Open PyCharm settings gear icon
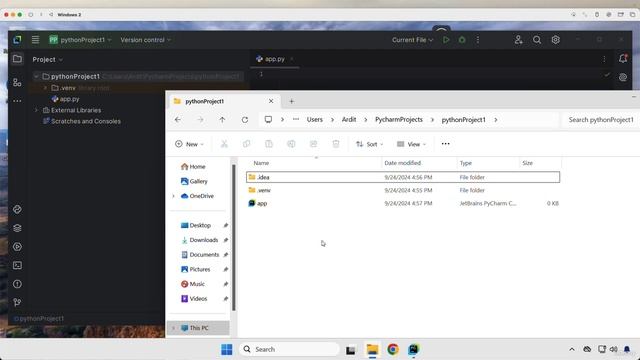Image resolution: width=640 pixels, height=360 pixels. (x=556, y=40)
